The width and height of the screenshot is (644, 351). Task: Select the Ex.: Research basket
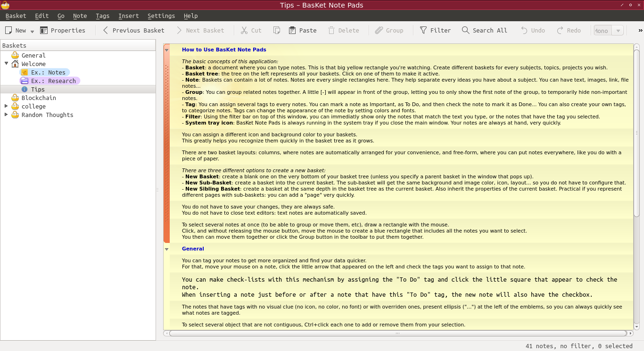click(x=50, y=81)
